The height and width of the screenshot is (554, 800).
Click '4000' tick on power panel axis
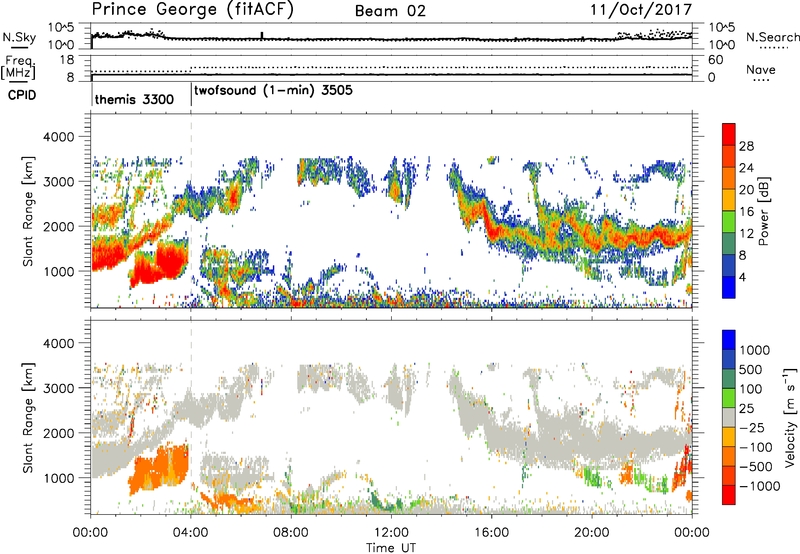61,137
